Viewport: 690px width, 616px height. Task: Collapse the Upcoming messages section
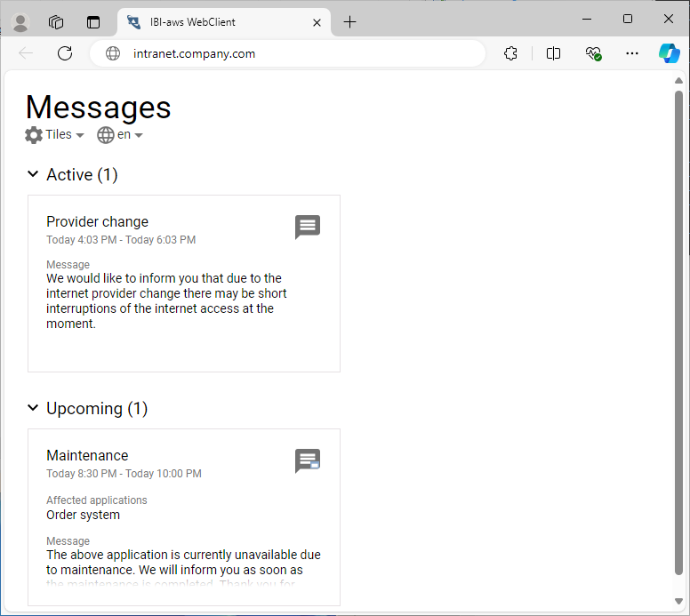(x=33, y=408)
